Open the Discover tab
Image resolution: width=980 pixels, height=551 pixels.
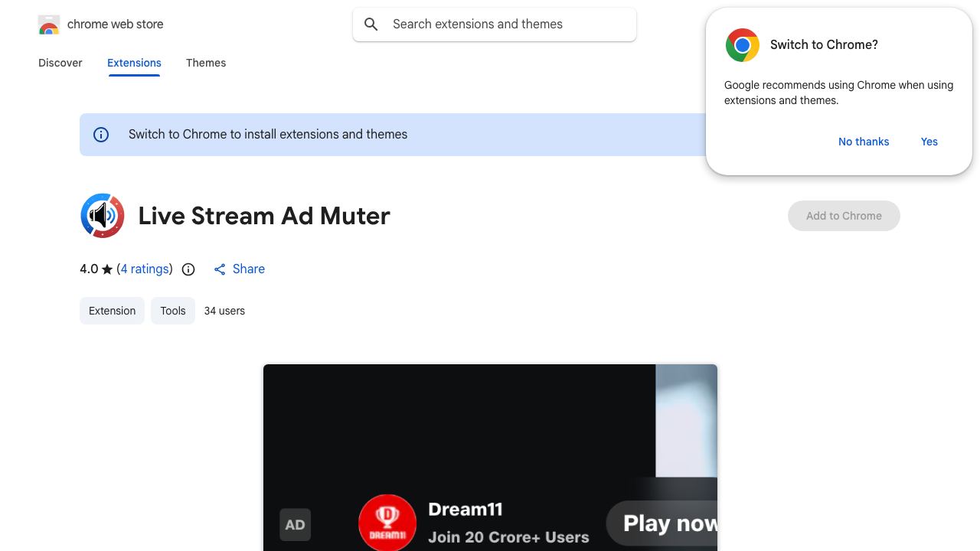(60, 63)
